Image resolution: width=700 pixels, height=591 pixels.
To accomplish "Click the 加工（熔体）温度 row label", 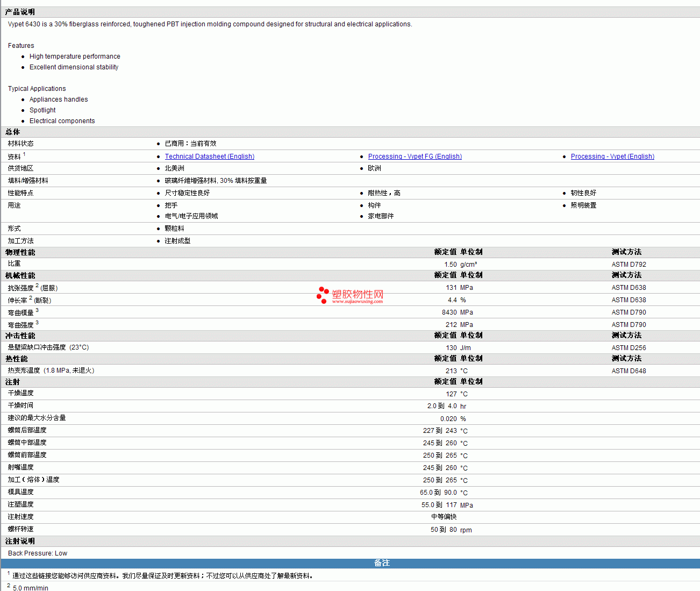I will click(x=33, y=480).
